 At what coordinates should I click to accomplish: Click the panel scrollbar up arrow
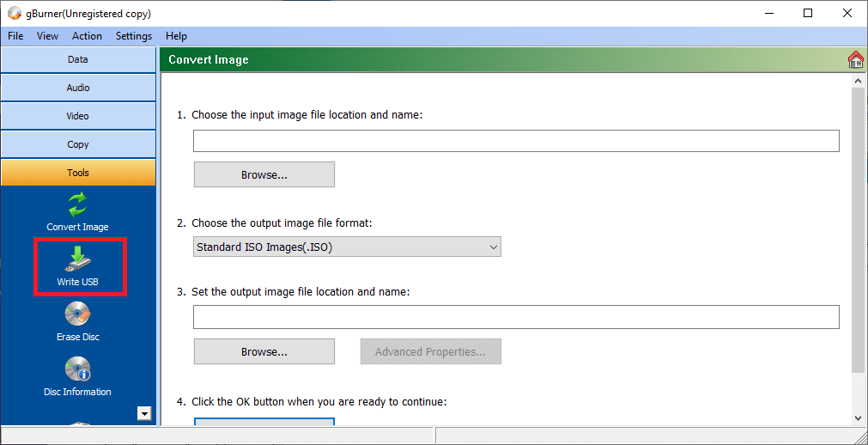tap(859, 82)
